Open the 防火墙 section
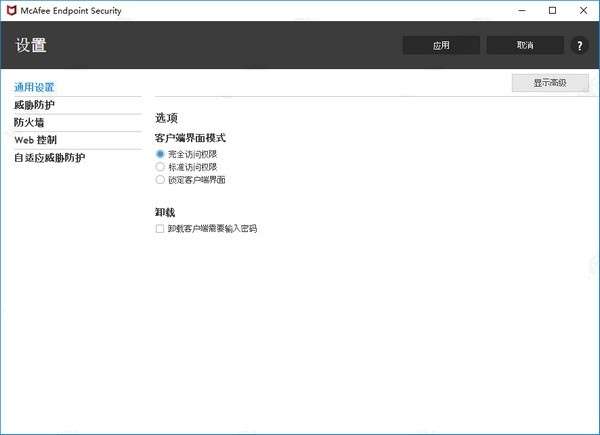The width and height of the screenshot is (600, 435). pyautogui.click(x=29, y=122)
